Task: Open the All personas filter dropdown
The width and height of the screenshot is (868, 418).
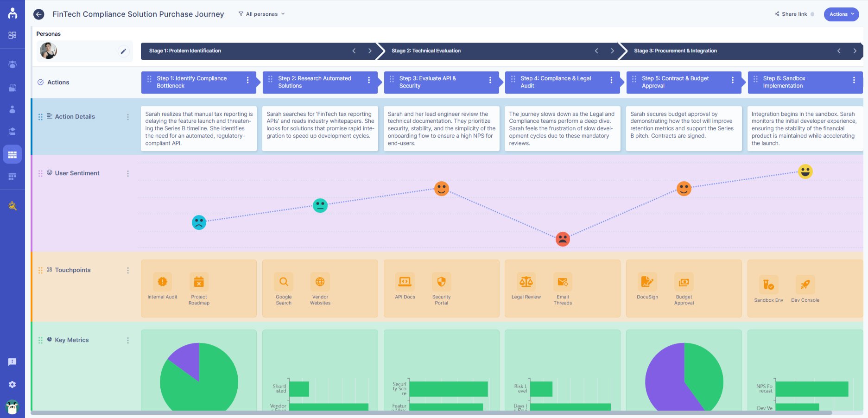Action: (x=261, y=14)
